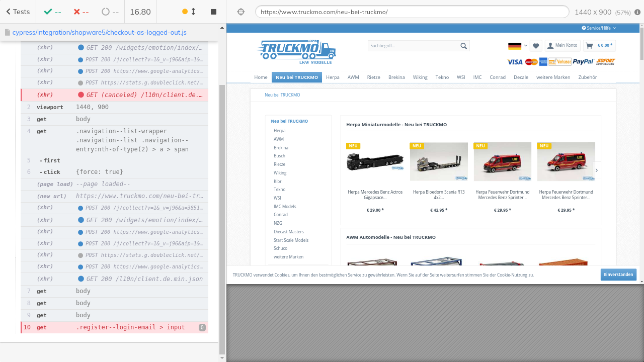This screenshot has height=362, width=644.
Task: Open the Herpa navigation tab
Action: pyautogui.click(x=333, y=77)
